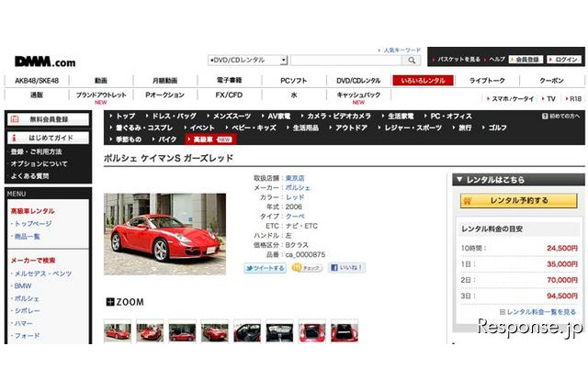Click the レンタル予約する button
Viewport: 588px width, 391px height.
coord(518,201)
